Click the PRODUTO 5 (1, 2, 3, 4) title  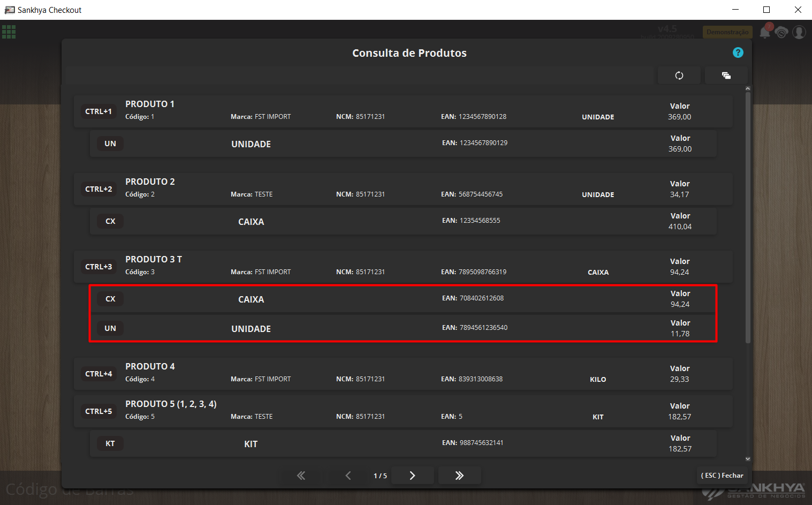(171, 404)
